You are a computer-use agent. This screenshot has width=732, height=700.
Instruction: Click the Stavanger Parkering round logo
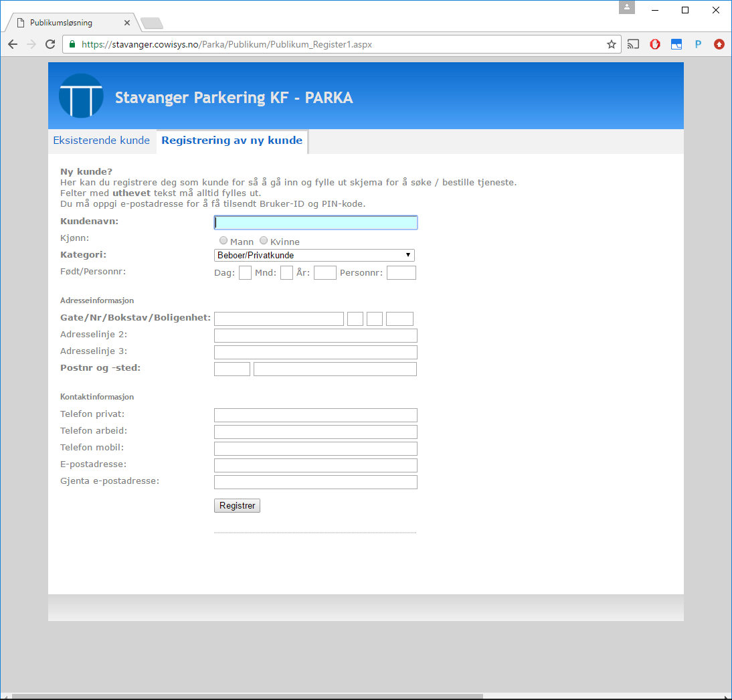(81, 96)
